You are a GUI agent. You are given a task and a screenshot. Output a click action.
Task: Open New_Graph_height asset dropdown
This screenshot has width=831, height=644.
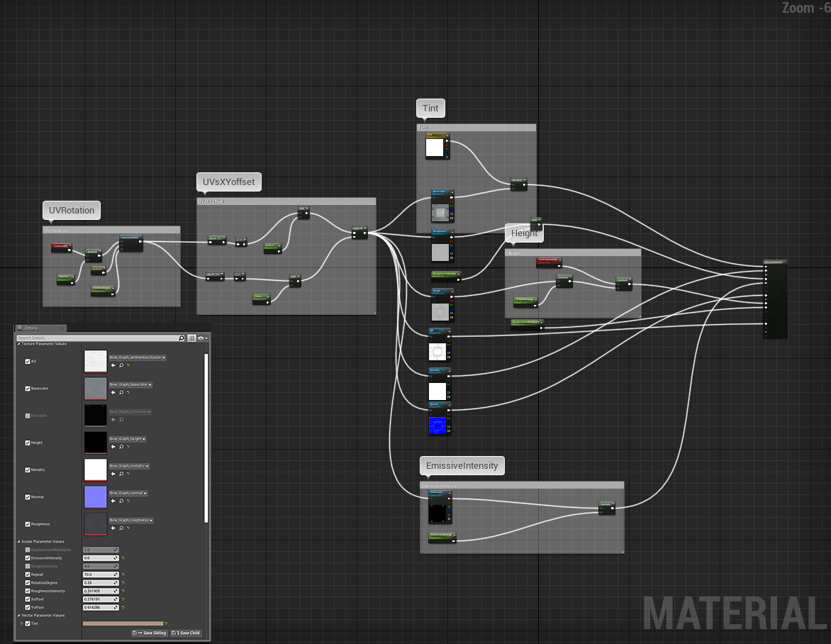[127, 438]
